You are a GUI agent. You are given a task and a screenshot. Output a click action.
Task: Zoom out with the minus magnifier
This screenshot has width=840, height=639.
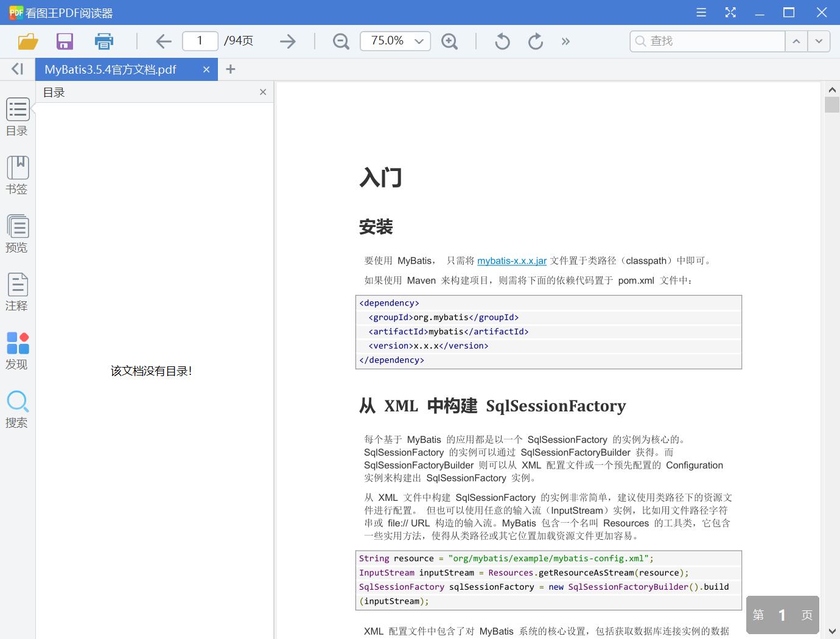341,41
